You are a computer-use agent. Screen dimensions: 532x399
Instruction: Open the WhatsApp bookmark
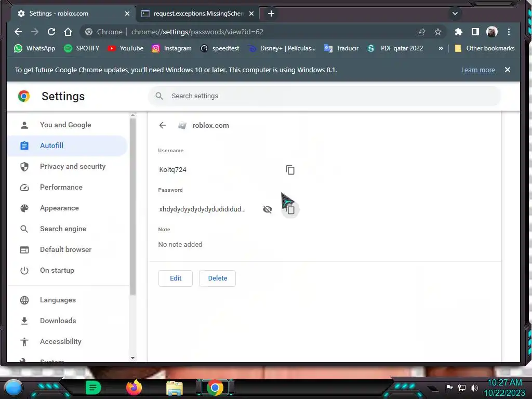click(x=34, y=48)
